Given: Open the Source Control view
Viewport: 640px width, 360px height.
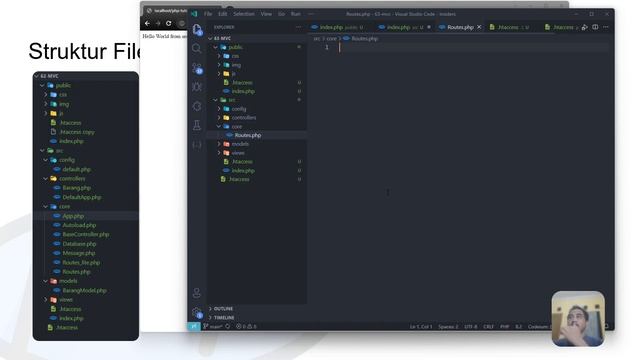Looking at the screenshot, I should coord(197,68).
